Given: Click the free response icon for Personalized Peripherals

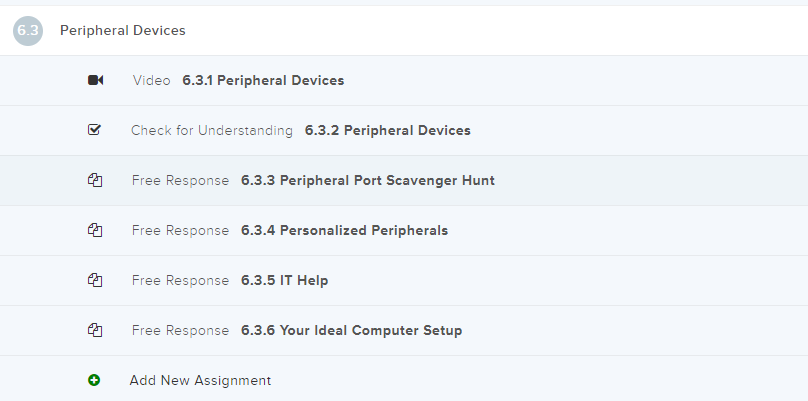Looking at the screenshot, I should coord(95,230).
